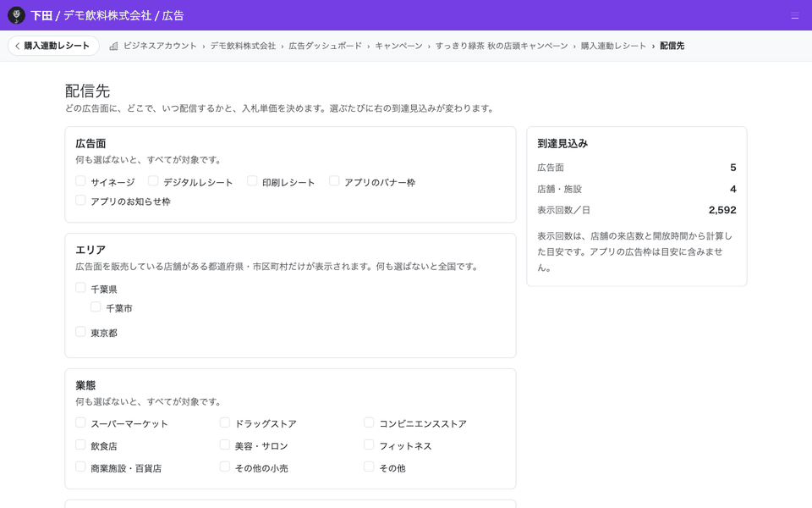Open すっきり緑茶 秋の店頭キャンペーン breadcrumb

coord(502,46)
